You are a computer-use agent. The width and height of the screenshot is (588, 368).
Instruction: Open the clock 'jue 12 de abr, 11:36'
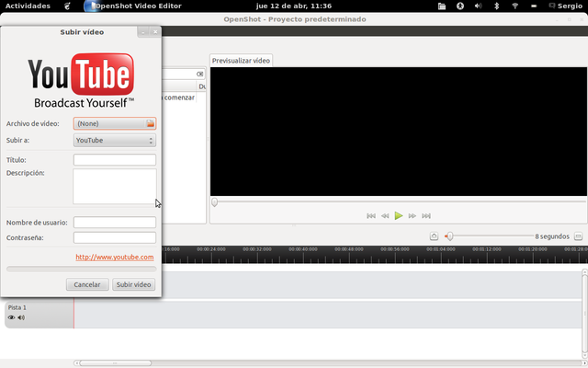click(x=294, y=6)
